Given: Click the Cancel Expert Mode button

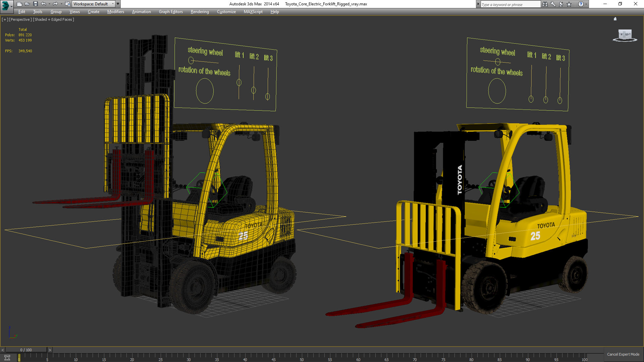Looking at the screenshot, I should pos(623,354).
